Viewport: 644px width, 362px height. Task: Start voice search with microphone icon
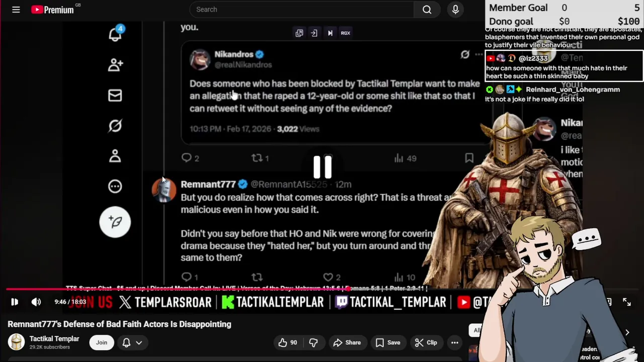455,10
